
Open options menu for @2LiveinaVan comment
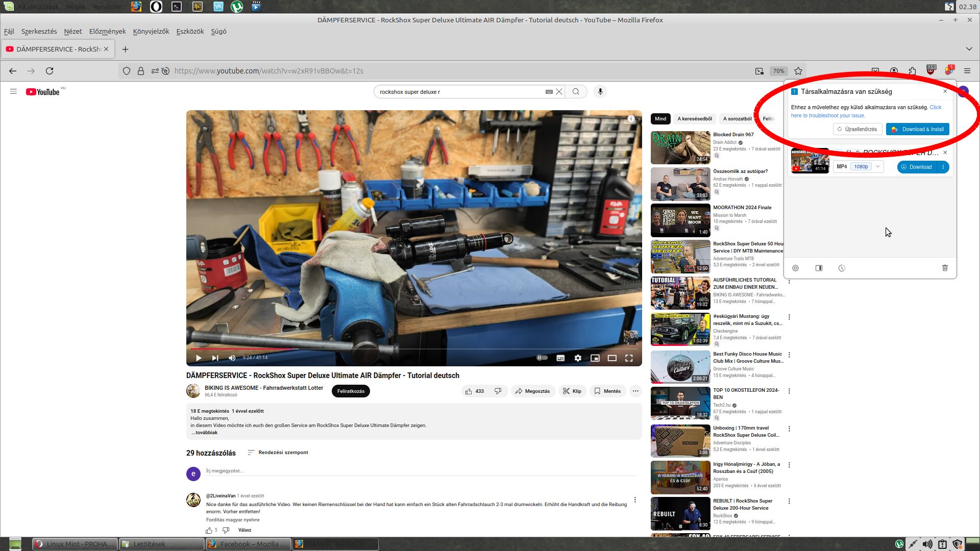point(635,500)
